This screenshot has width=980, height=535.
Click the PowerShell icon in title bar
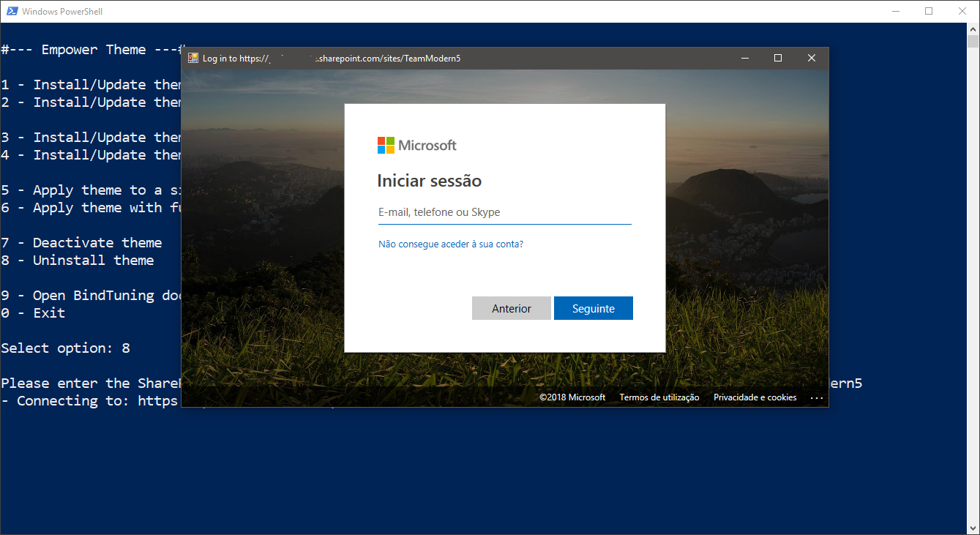tap(11, 11)
